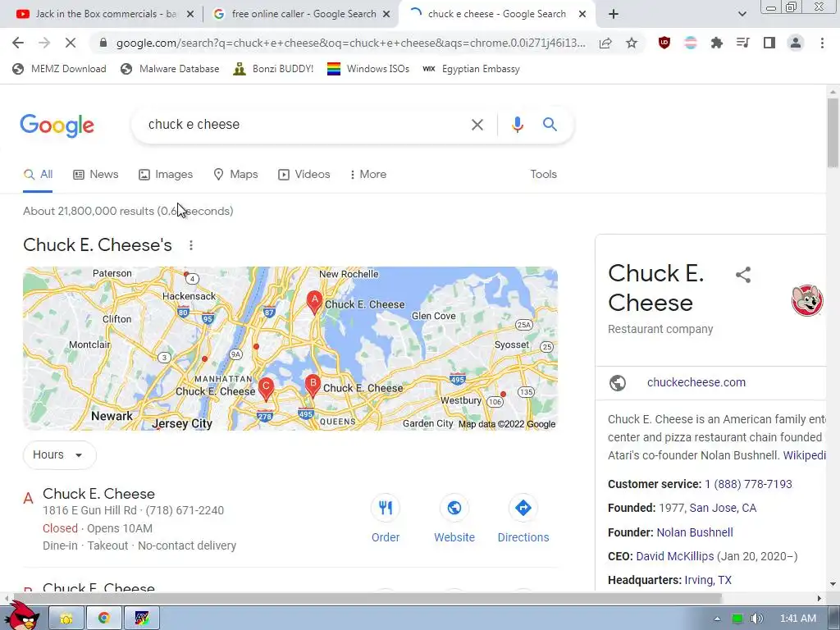The height and width of the screenshot is (630, 840).
Task: Click the Nolan Bushnell founder link
Action: [x=695, y=532]
